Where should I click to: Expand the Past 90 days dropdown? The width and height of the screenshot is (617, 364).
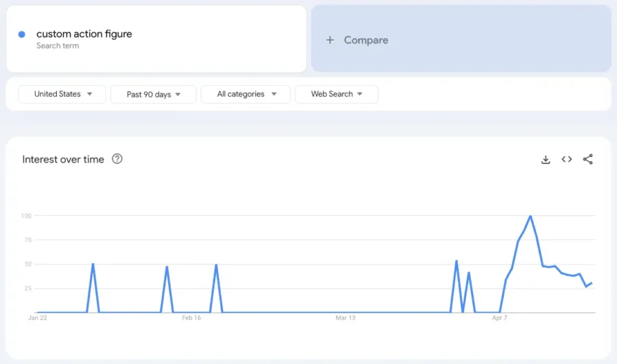point(154,95)
